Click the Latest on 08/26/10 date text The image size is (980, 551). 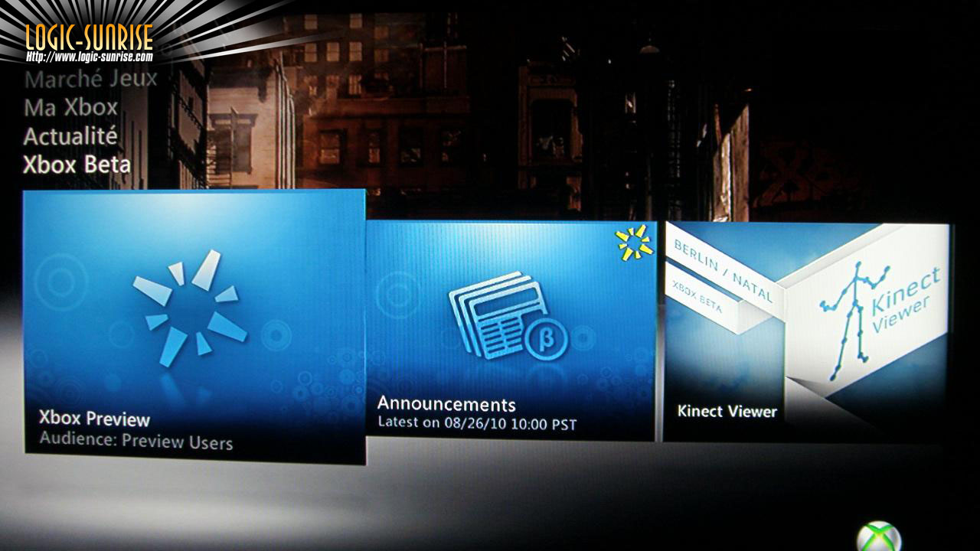[x=477, y=423]
